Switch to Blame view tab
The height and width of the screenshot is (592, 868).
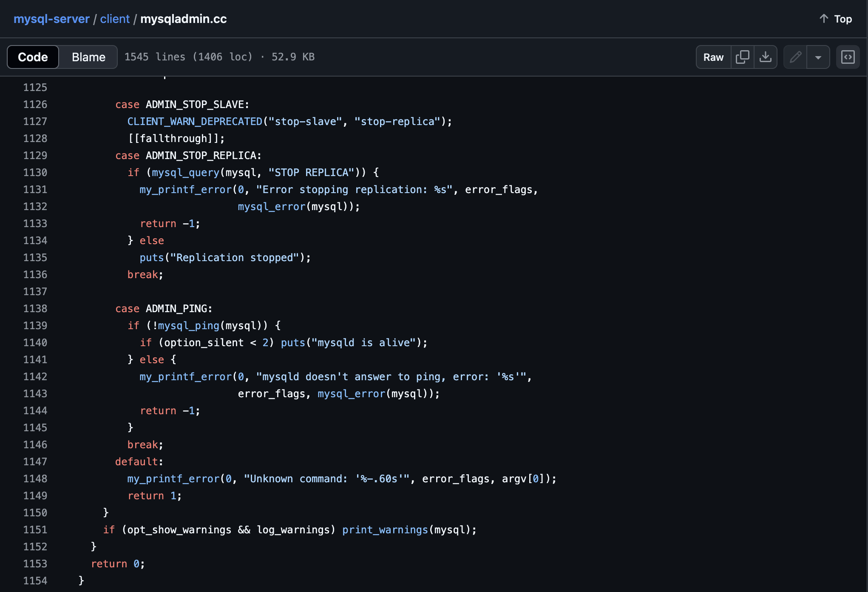click(88, 57)
